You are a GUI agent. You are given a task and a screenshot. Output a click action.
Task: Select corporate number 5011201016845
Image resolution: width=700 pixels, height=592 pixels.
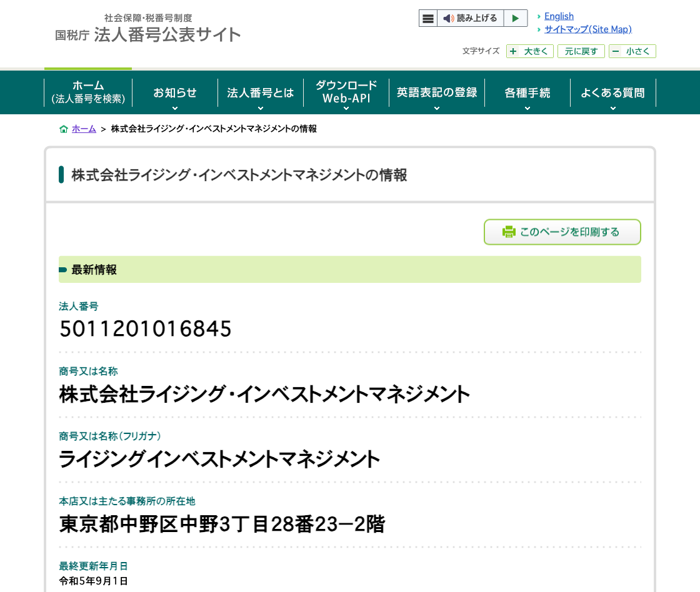[x=146, y=329]
